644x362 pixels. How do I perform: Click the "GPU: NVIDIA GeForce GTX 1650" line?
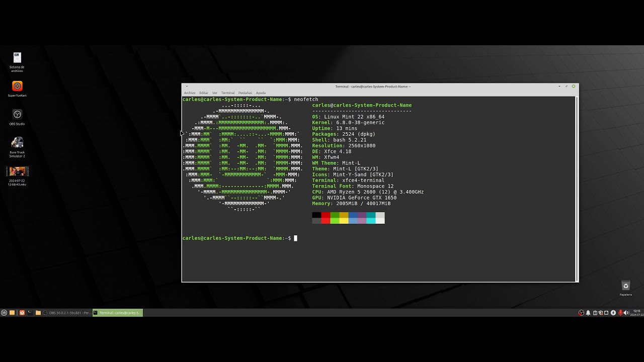(354, 198)
